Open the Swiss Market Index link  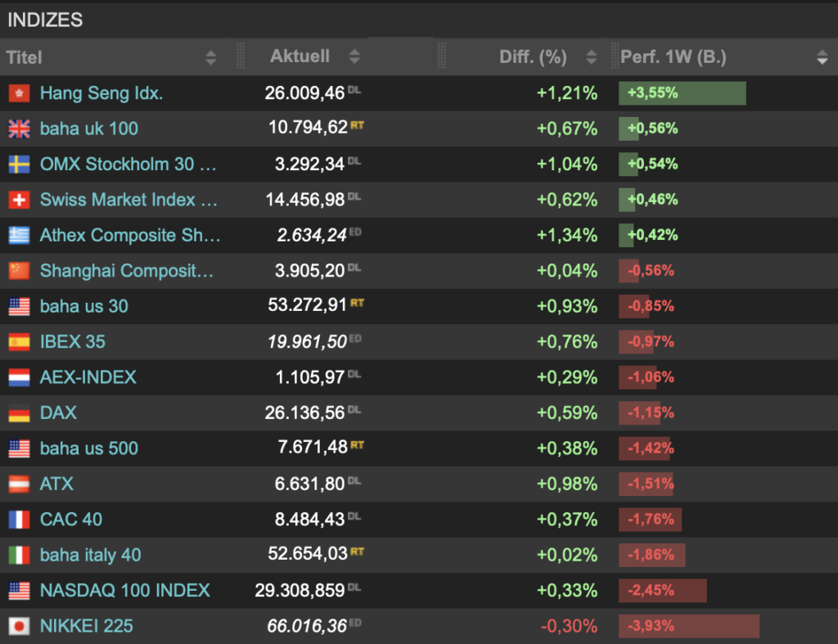tap(128, 200)
